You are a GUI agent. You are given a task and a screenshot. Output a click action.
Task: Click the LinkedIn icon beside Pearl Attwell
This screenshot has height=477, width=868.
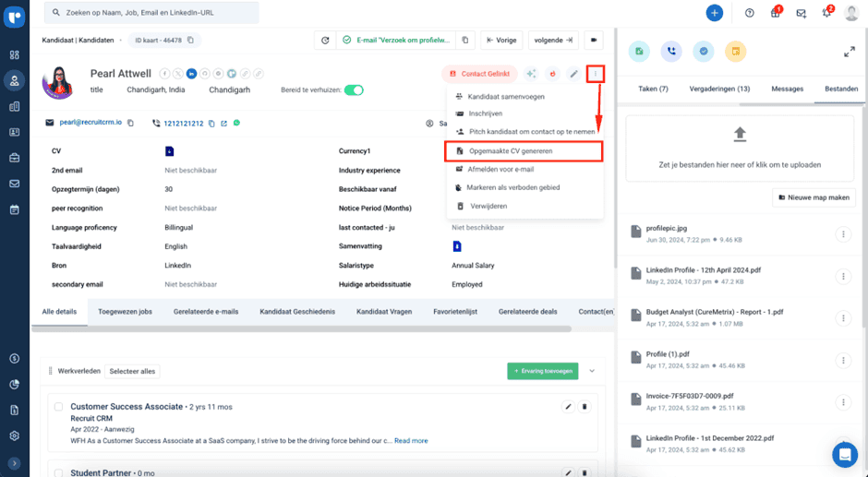(191, 74)
